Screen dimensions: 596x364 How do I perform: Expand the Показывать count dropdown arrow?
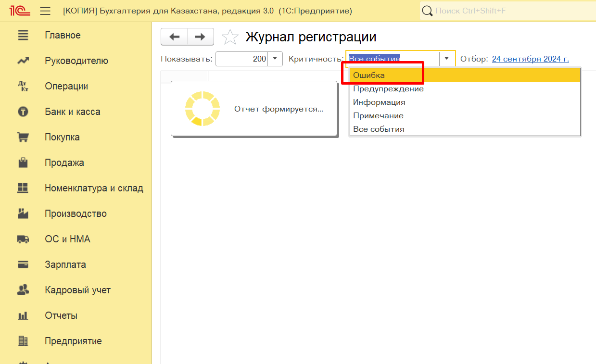[275, 59]
